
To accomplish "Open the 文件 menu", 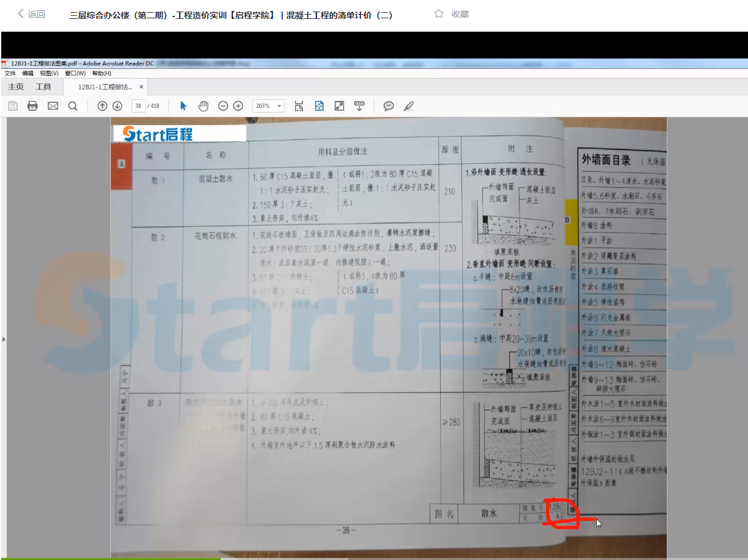I will (10, 73).
